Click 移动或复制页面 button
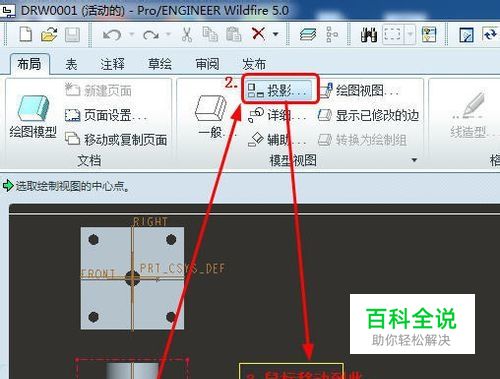This screenshot has height=379, width=500. pyautogui.click(x=116, y=140)
